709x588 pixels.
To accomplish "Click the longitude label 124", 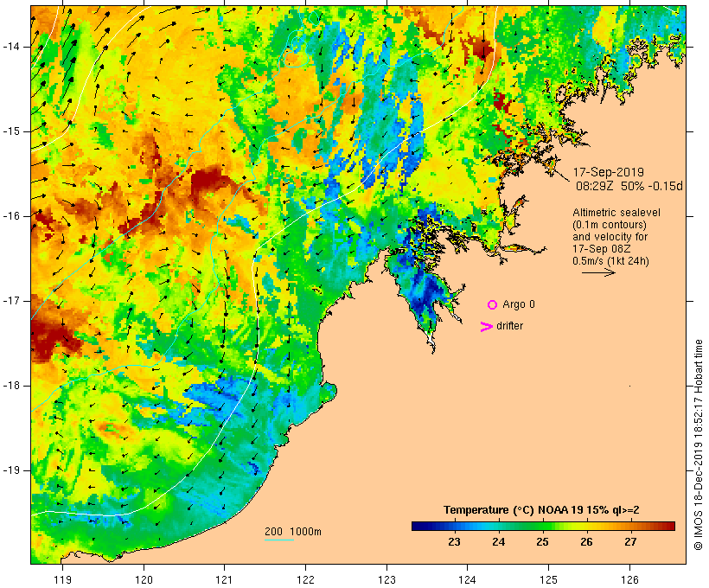I will (468, 579).
